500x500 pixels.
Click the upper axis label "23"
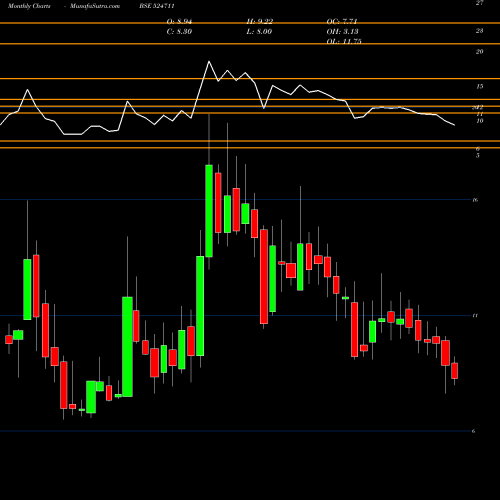click(x=479, y=31)
